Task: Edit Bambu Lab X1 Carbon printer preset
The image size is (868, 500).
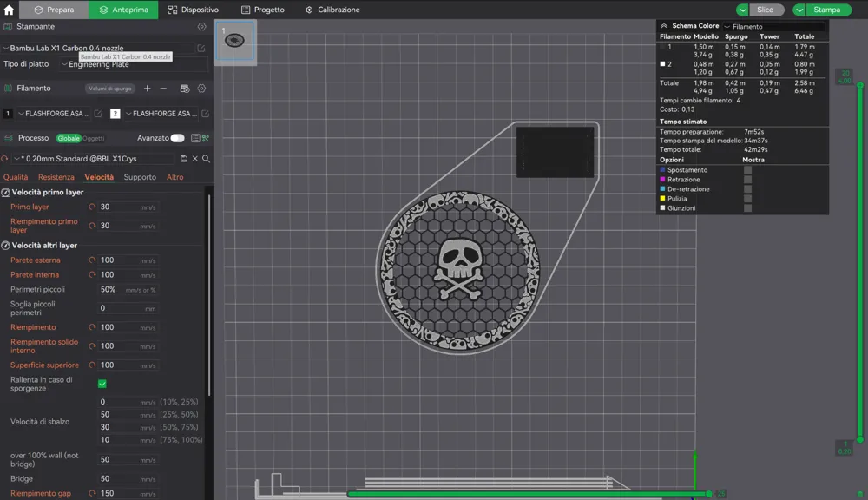Action: 201,48
